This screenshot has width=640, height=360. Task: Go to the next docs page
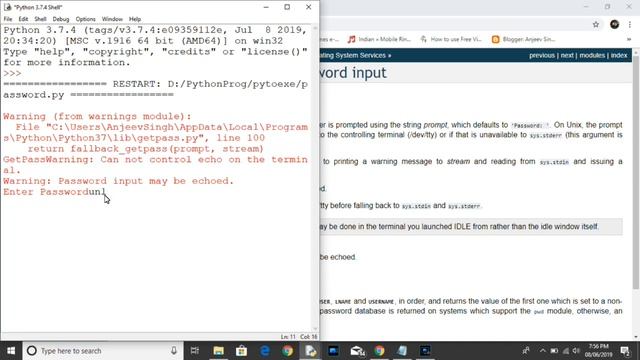(x=567, y=56)
